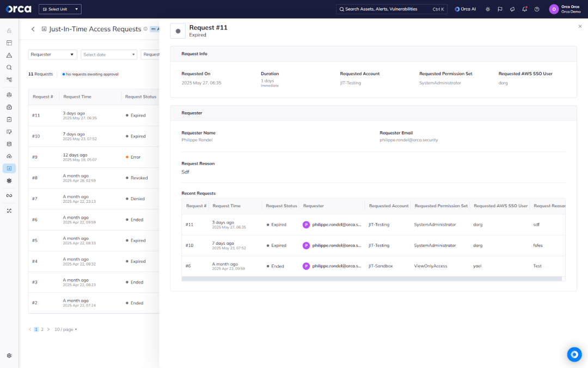Screen dimensions: 588x368
Task: Click the help question mark icon
Action: coord(537,9)
